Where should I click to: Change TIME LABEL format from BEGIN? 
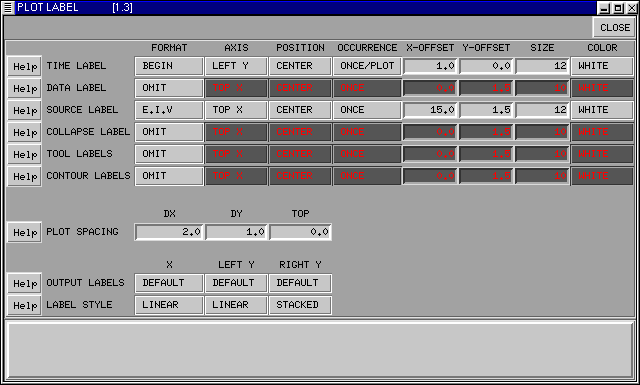(169, 66)
